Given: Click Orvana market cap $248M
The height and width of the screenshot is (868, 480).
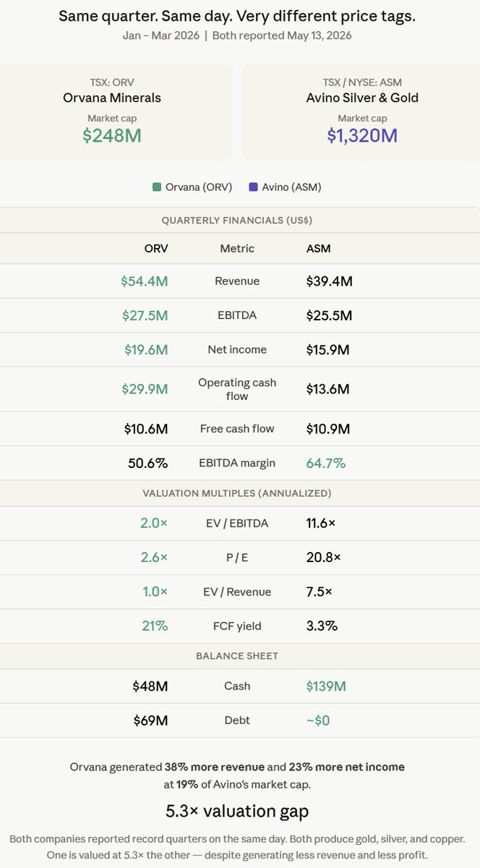Looking at the screenshot, I should (x=112, y=135).
